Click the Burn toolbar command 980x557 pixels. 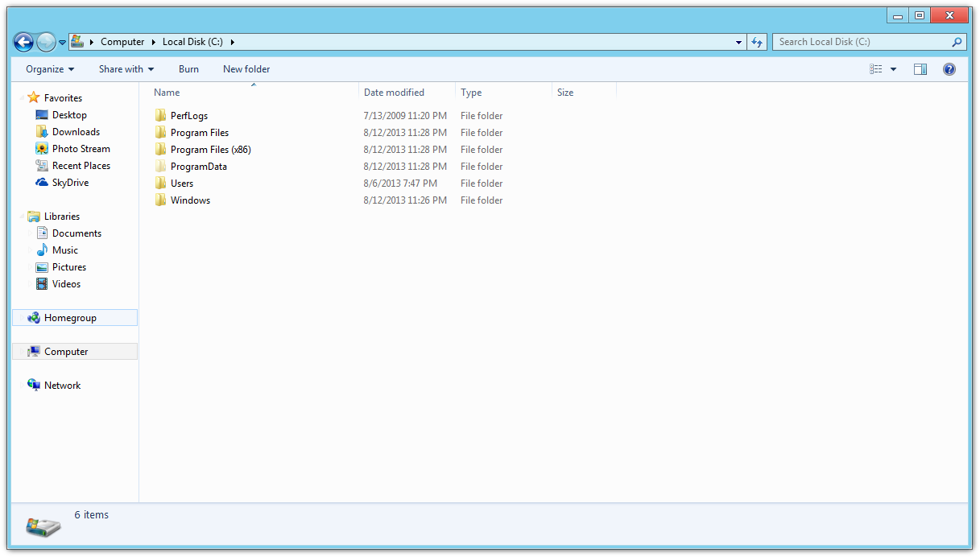[188, 69]
